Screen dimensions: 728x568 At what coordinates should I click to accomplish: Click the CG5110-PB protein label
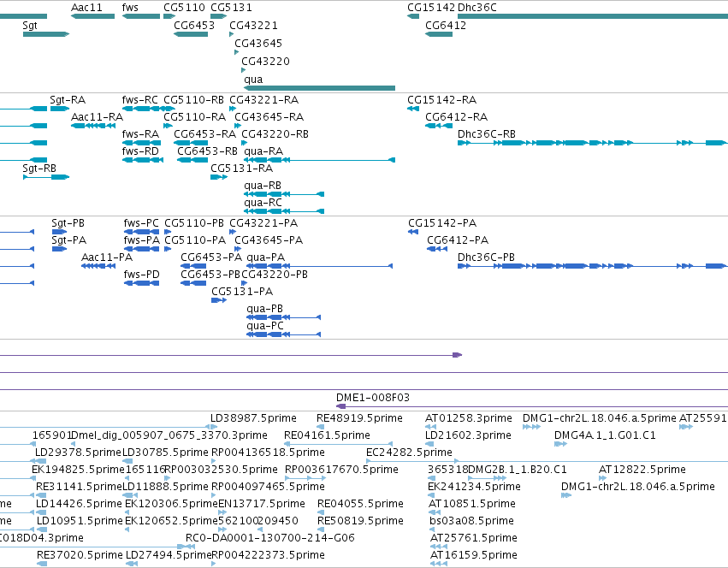194,223
